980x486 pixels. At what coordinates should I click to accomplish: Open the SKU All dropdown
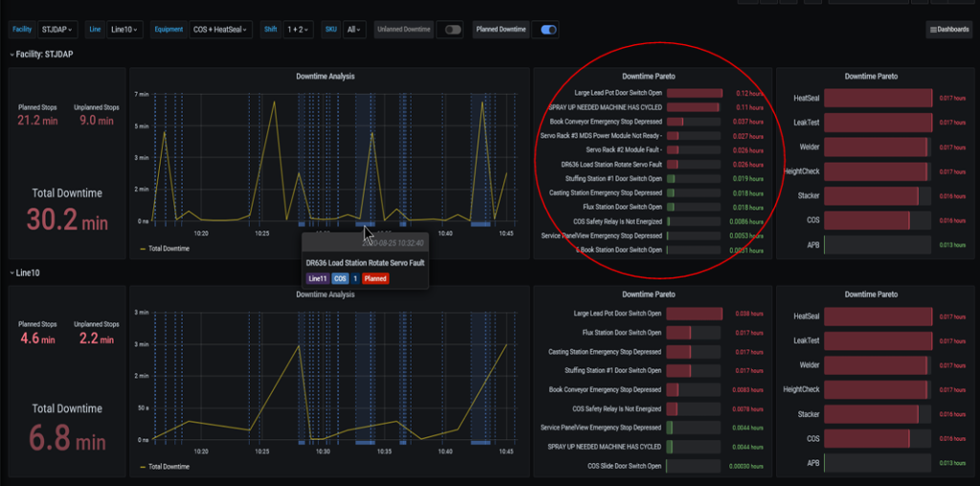click(x=354, y=30)
